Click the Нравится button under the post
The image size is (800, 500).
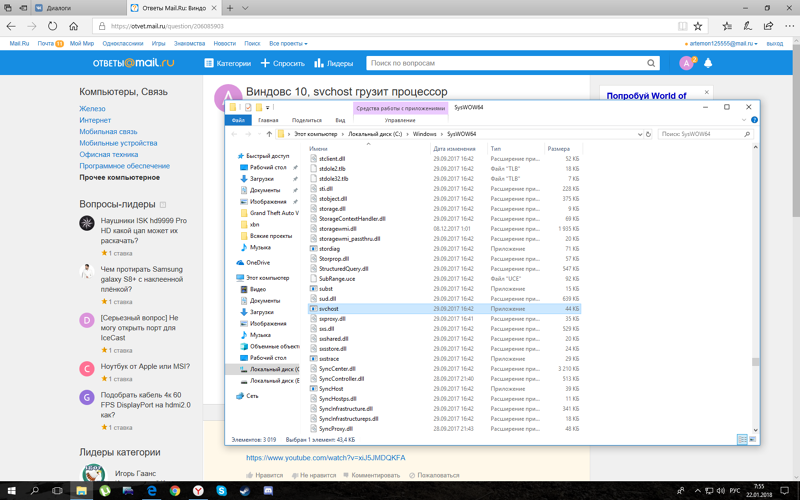point(264,475)
